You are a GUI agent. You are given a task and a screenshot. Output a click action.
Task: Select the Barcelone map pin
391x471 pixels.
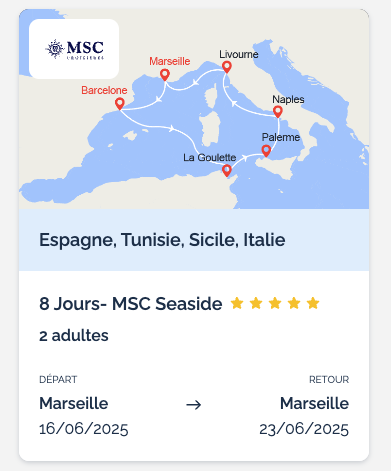coord(120,103)
